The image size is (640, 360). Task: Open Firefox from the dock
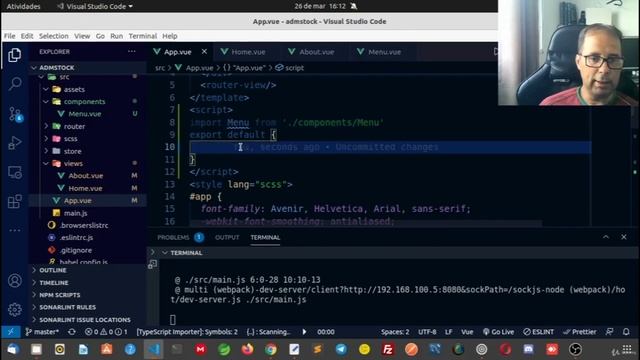tap(247, 349)
